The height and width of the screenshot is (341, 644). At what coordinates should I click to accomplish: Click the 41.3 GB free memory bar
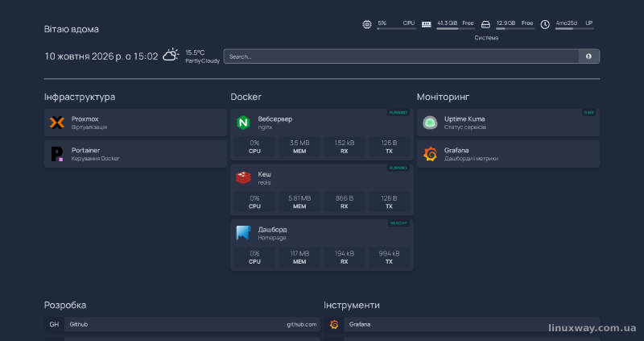(x=456, y=29)
